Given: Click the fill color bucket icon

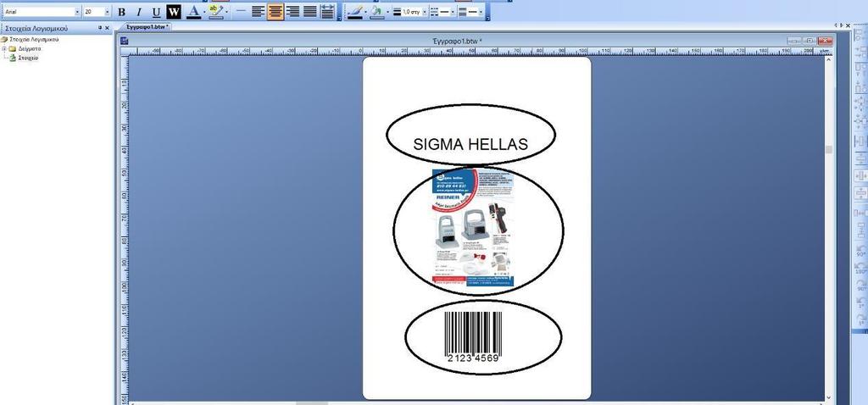Looking at the screenshot, I should (x=377, y=12).
